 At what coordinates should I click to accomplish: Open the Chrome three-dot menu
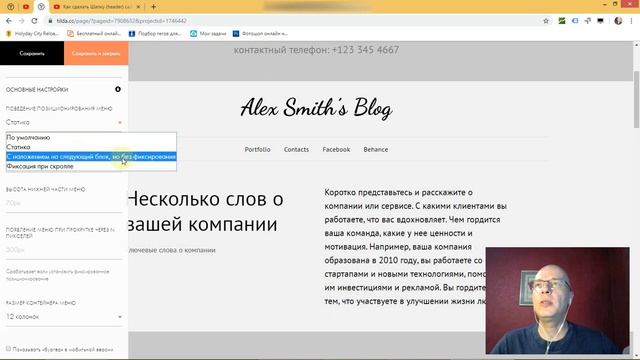pyautogui.click(x=631, y=21)
